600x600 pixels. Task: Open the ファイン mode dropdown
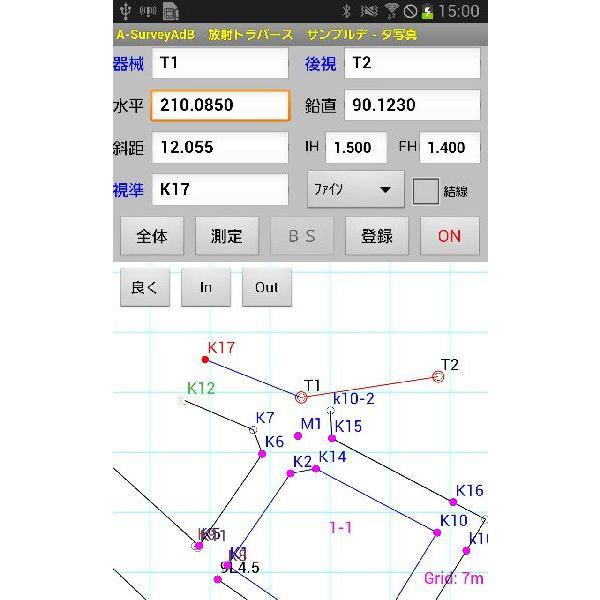click(x=355, y=189)
